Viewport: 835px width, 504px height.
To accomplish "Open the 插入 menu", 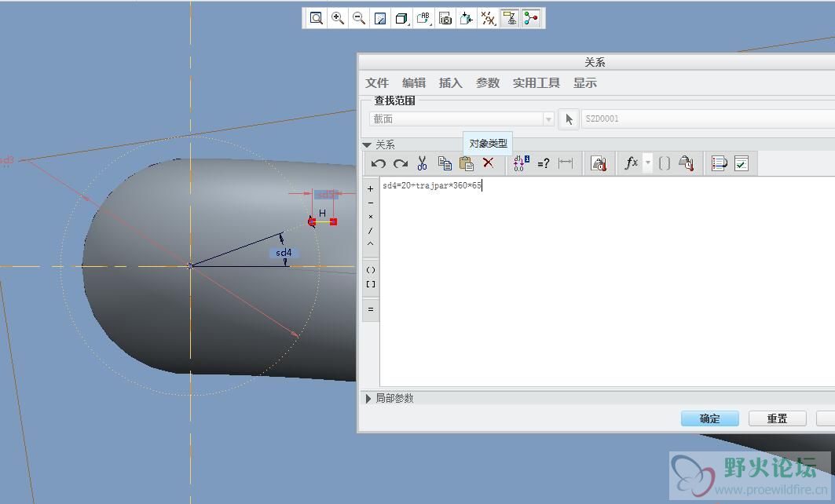I will 451,83.
